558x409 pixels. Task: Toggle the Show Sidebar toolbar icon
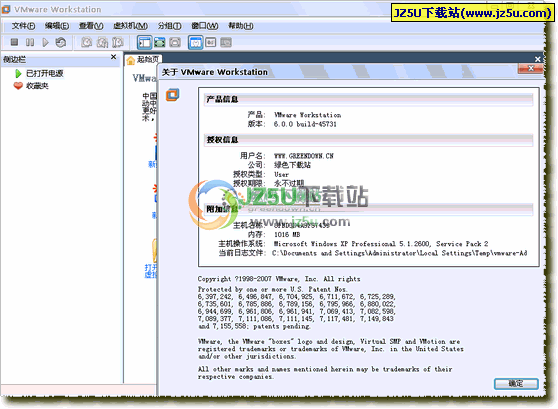click(145, 43)
